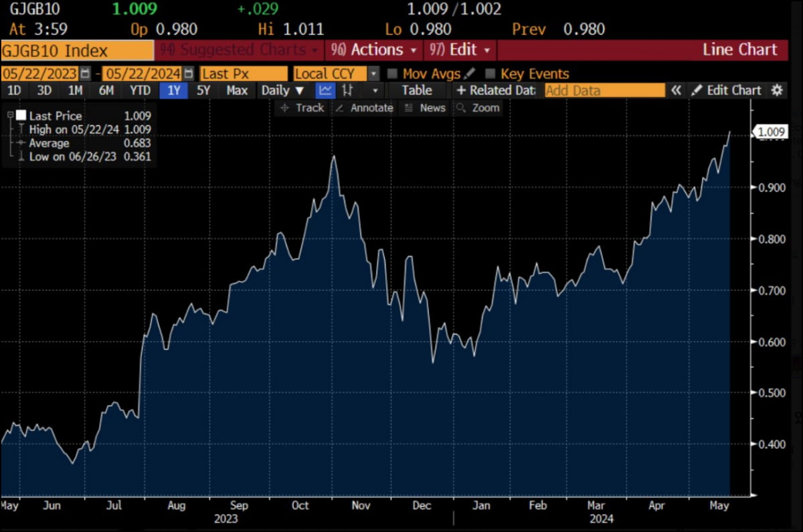
Task: Switch to the 1M range tab
Action: point(76,90)
